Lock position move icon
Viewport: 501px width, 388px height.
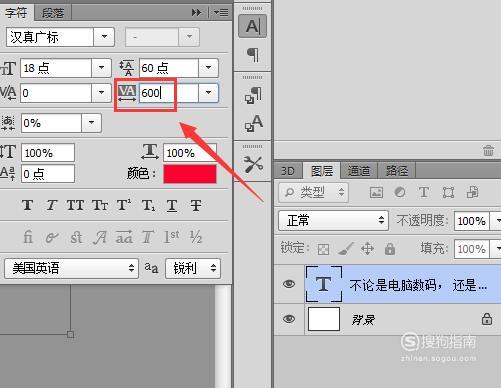tap(367, 249)
